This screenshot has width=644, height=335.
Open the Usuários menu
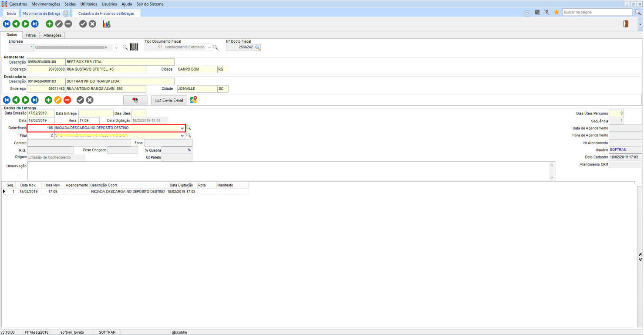click(109, 4)
